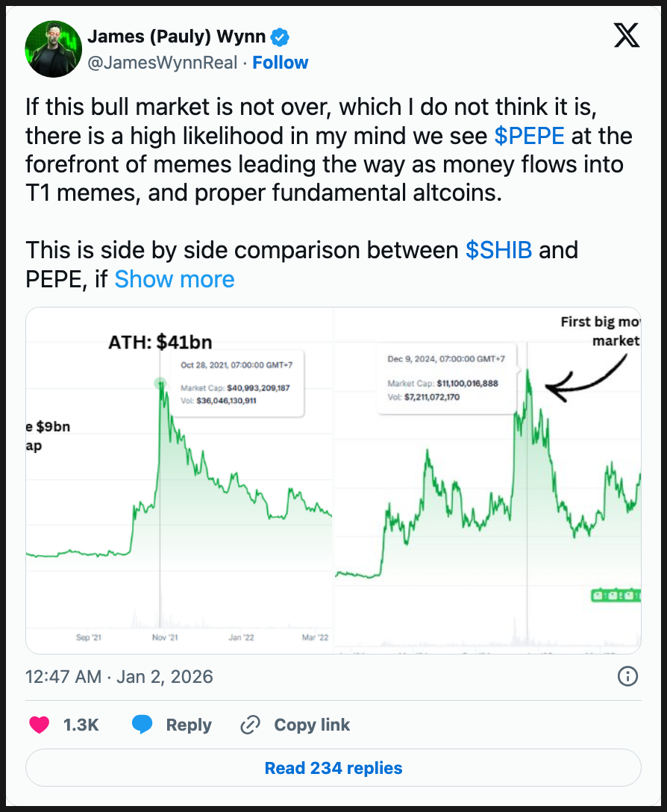Click the James (Pauly) Wynn display name
The image size is (667, 812).
[175, 36]
